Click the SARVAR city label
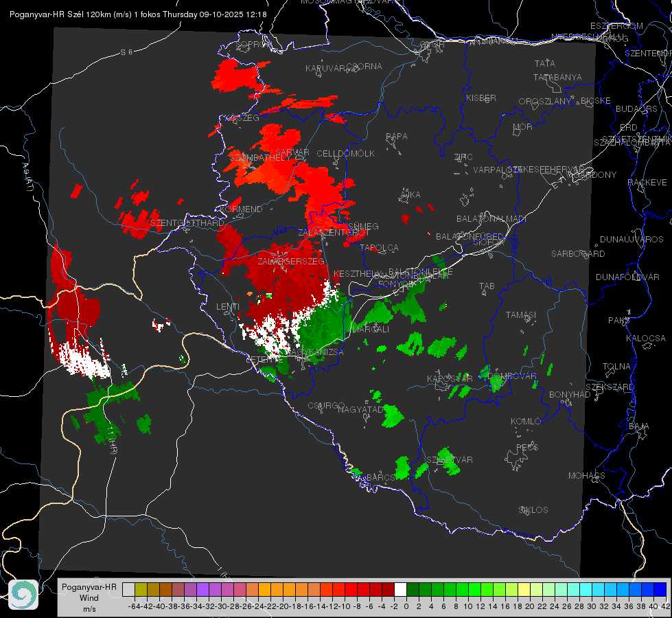 click(x=292, y=152)
